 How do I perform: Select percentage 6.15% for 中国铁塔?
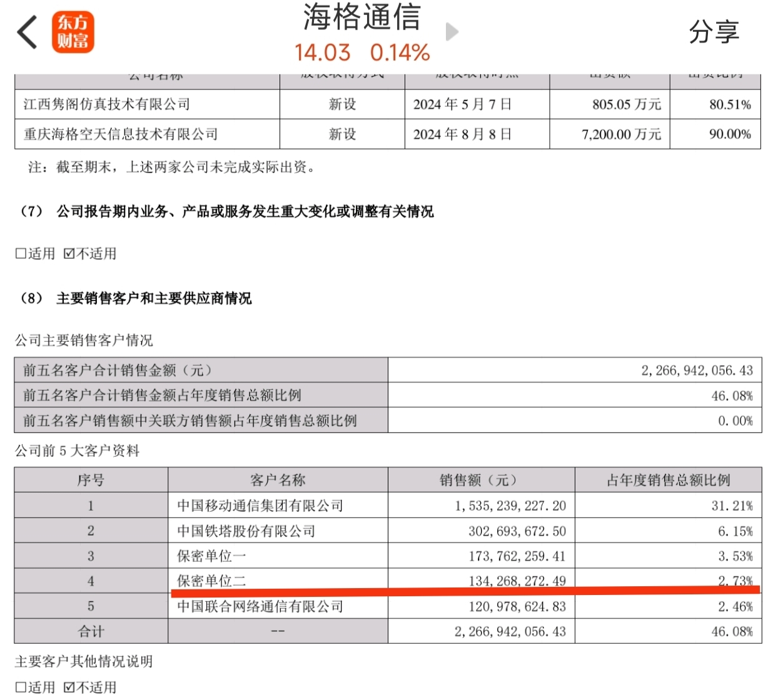tap(735, 531)
